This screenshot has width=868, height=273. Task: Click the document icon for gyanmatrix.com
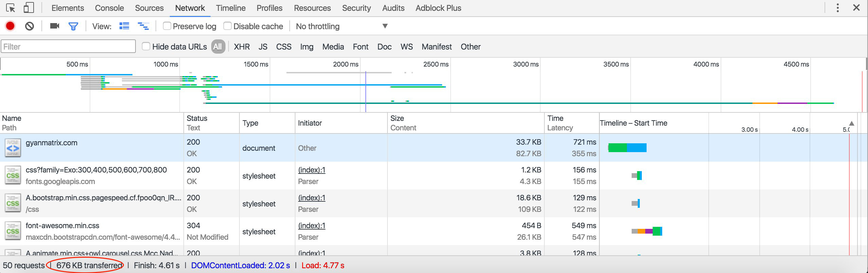coord(13,148)
